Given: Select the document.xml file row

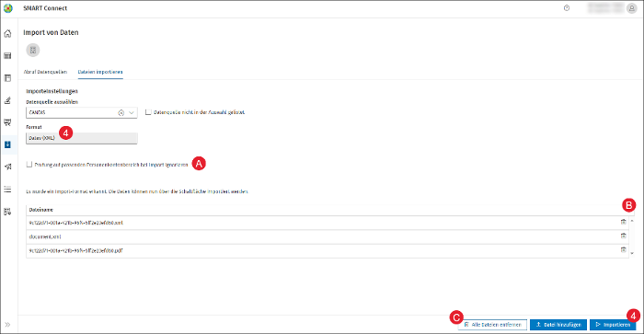Looking at the screenshot, I should (328, 236).
